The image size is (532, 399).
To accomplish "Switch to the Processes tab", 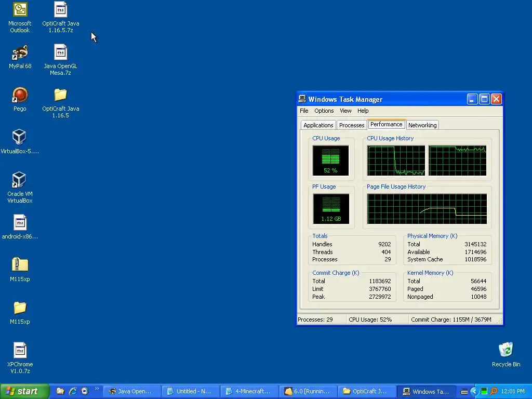I will [x=352, y=125].
